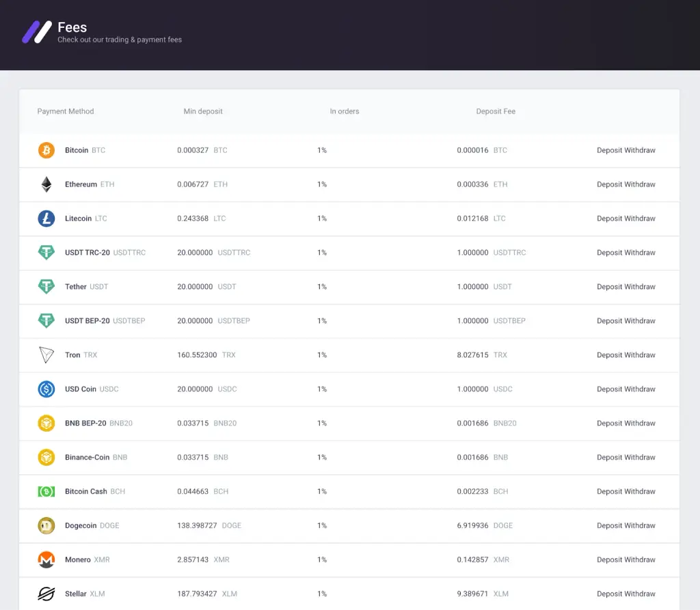Viewport: 700px width, 610px height.
Task: Click the Deposit Fee column header
Action: (496, 111)
